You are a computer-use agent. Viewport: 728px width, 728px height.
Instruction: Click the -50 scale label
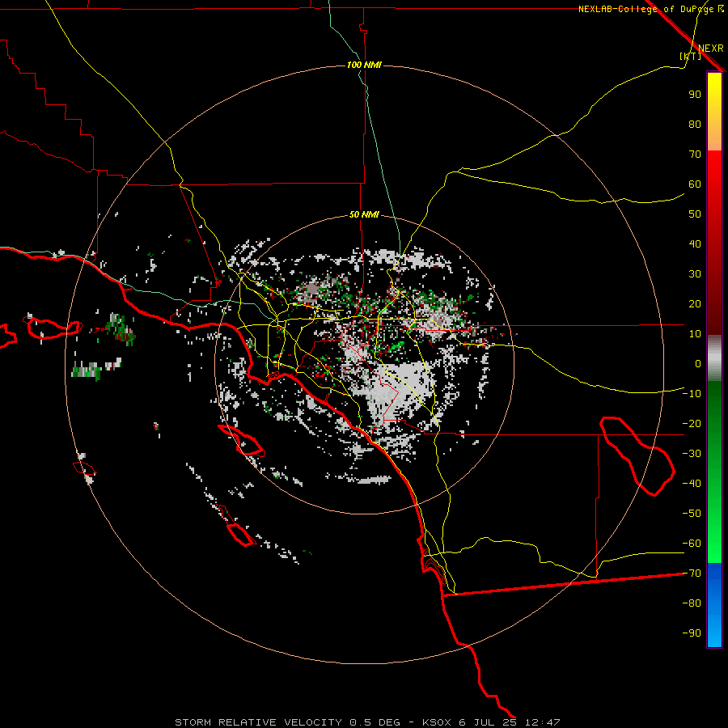coord(692,514)
